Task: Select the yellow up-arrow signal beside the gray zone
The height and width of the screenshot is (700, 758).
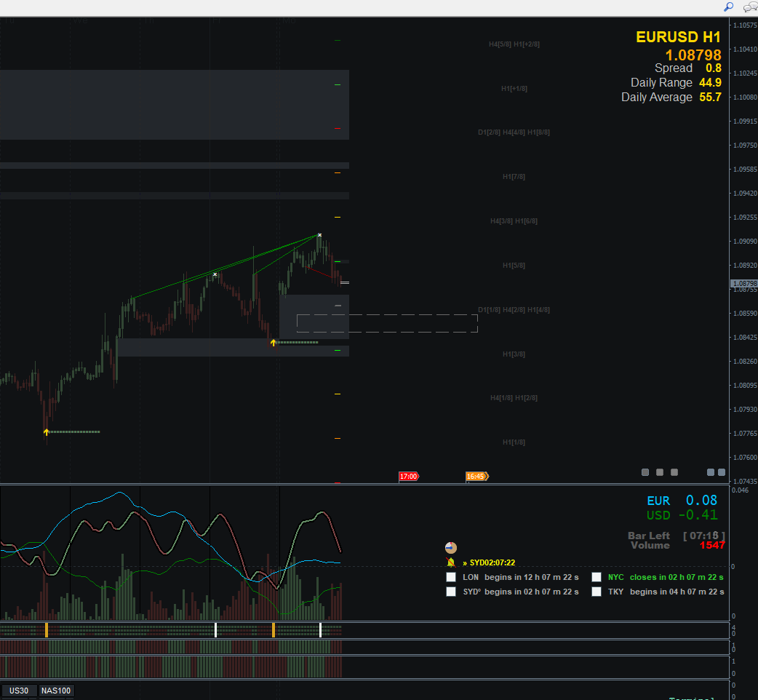Action: 273,342
